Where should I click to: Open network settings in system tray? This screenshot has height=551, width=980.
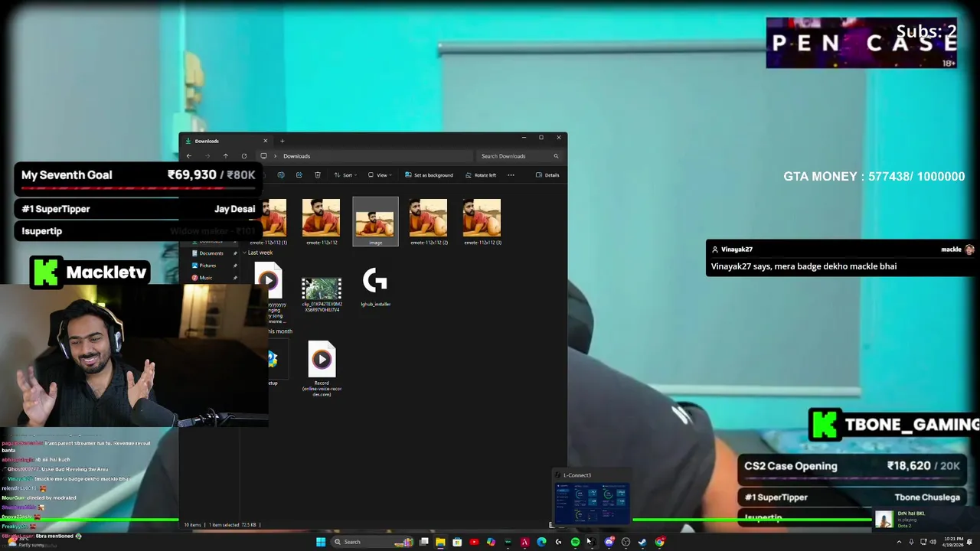coord(923,542)
